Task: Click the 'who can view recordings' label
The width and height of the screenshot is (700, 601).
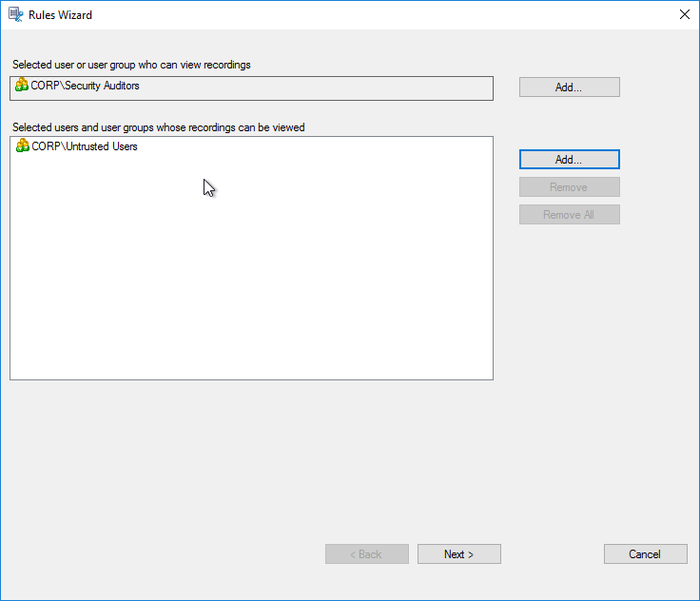Action: 131,65
